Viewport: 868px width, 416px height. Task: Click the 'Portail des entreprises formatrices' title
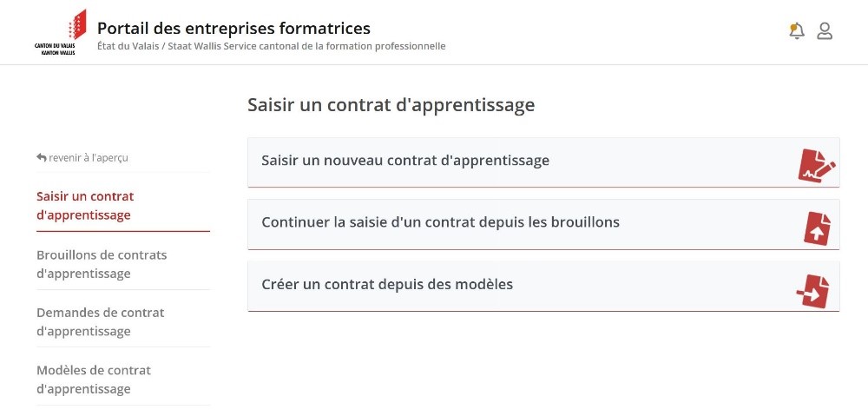[233, 28]
